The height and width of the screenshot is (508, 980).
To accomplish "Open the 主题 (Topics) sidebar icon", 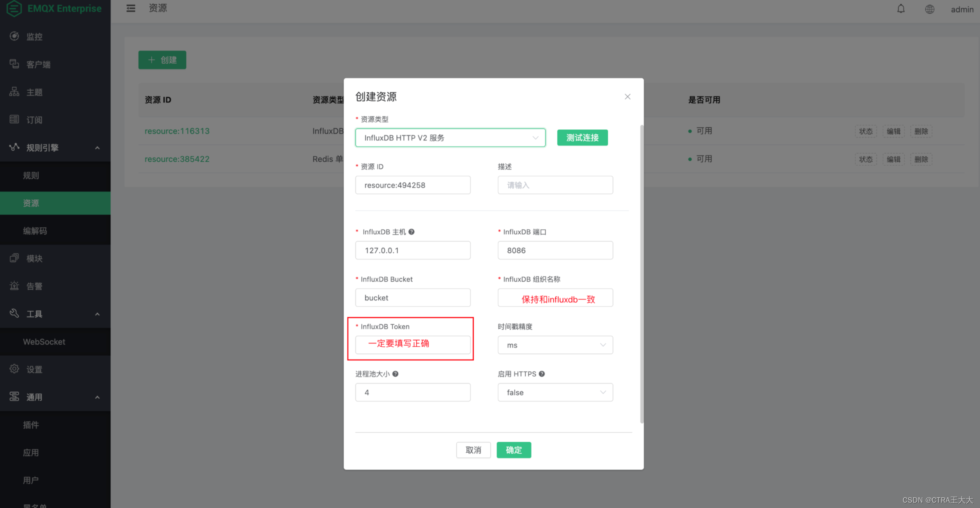I will click(14, 92).
